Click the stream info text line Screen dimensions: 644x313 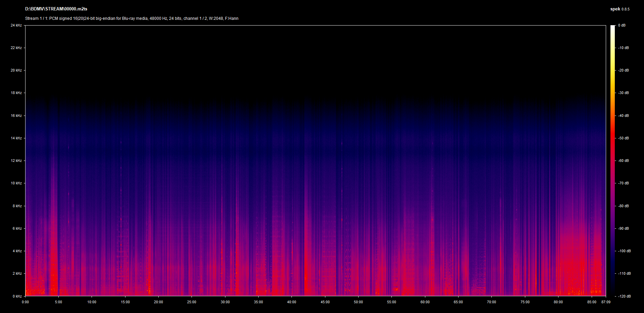pos(131,18)
